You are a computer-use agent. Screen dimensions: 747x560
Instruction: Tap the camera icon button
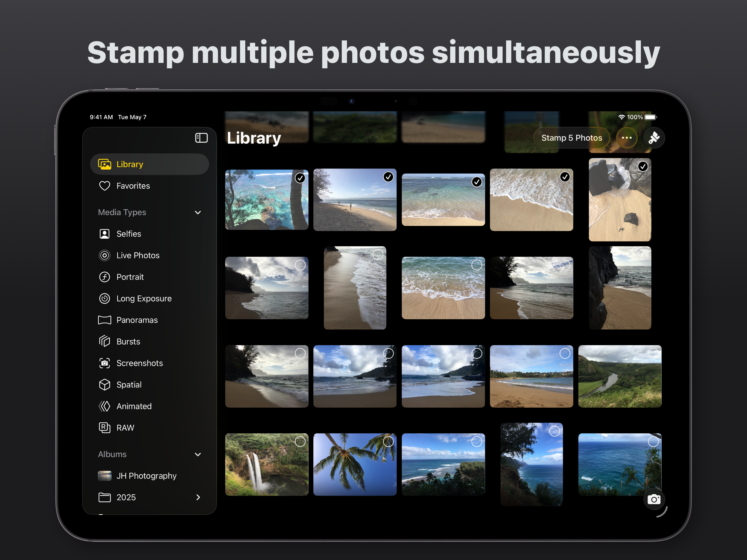654,499
